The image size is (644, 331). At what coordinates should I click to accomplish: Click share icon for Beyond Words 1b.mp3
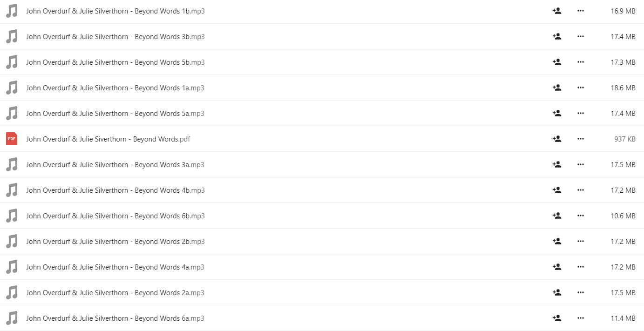tap(556, 11)
